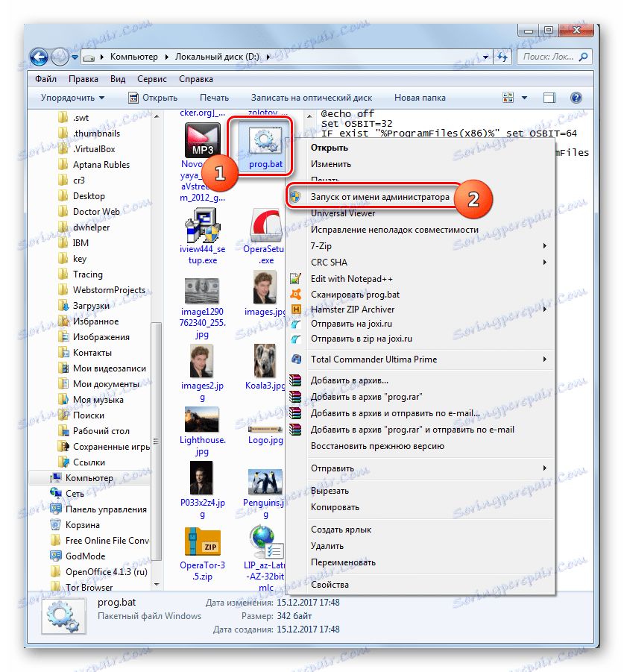Select the Penguins.jpg thumbnail
This screenshot has width=624, height=672.
click(265, 482)
